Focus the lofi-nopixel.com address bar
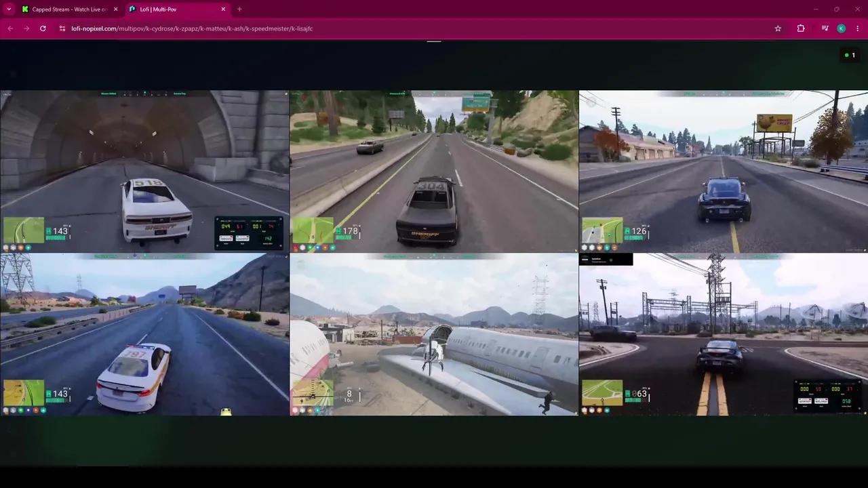868x488 pixels. [x=415, y=28]
